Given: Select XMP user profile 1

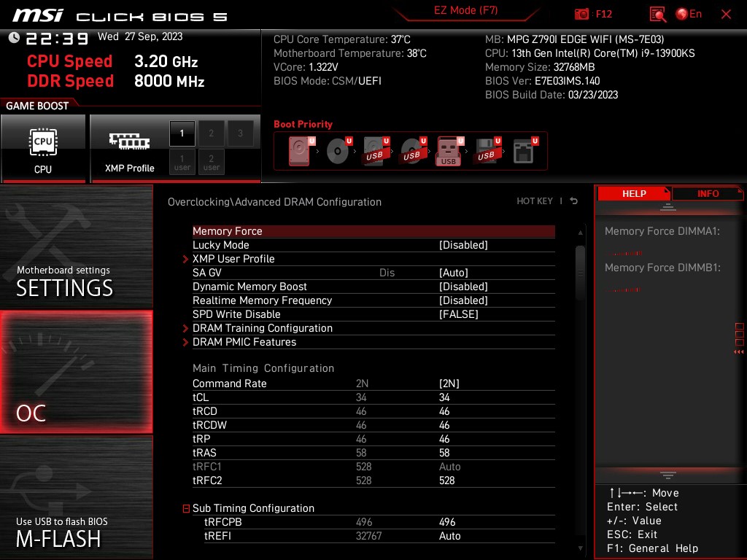Looking at the screenshot, I should click(x=182, y=162).
